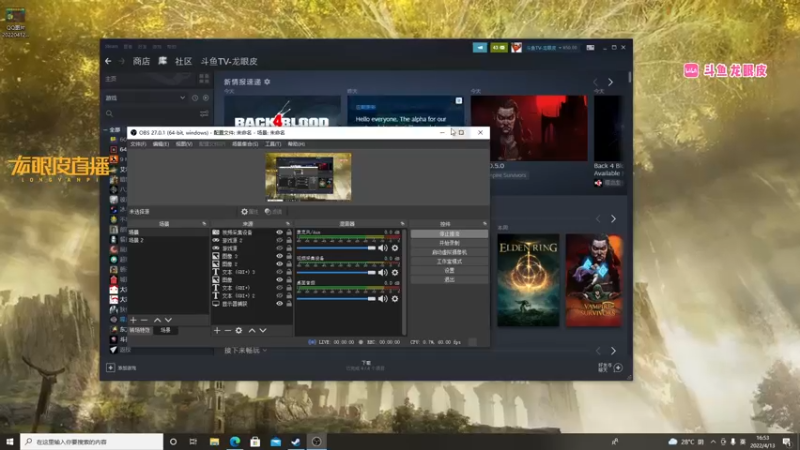Open Steam account name dropdown at top
The image size is (800, 450).
[x=552, y=47]
